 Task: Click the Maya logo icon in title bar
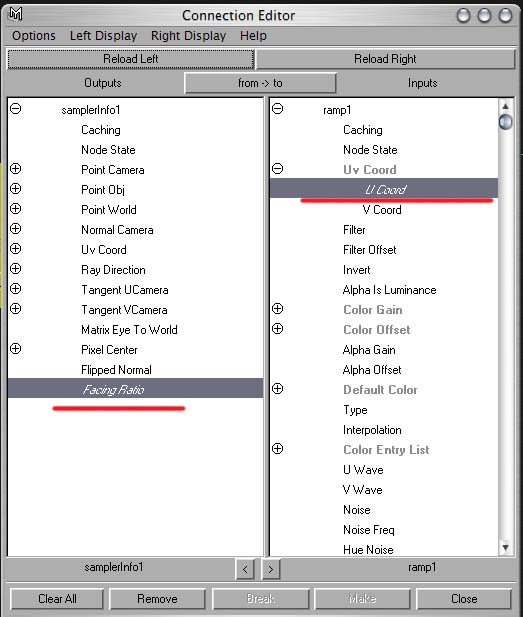16,14
